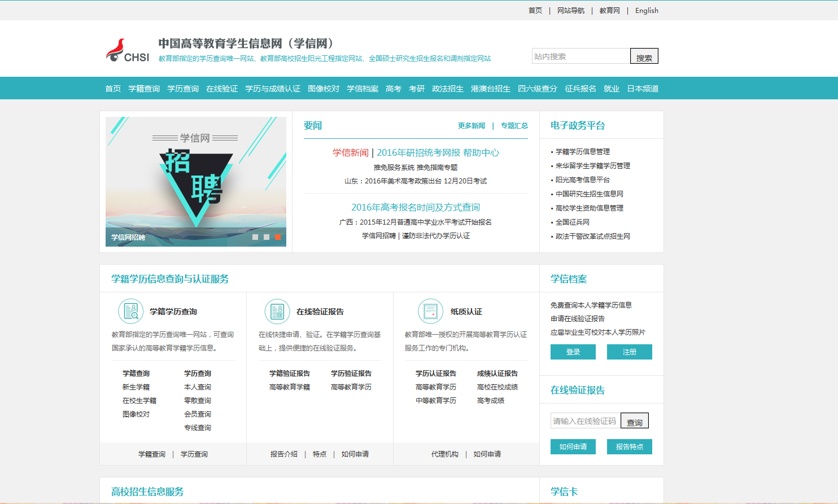Open the 港澳台招生 navigation item
This screenshot has width=838, height=504.
(x=491, y=89)
